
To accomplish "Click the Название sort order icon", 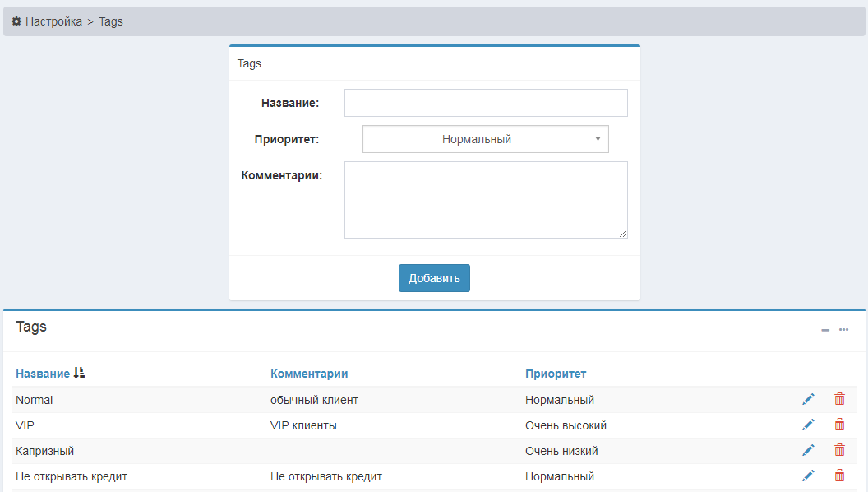I will pos(79,374).
